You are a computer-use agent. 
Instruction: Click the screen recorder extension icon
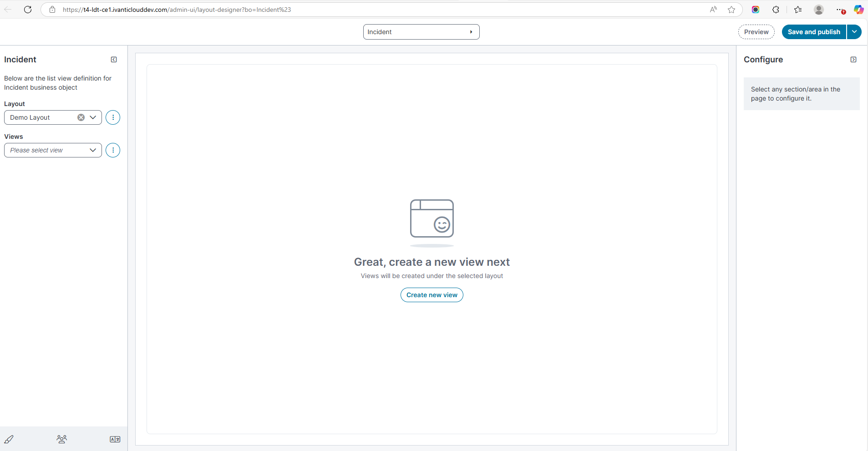pos(756,10)
